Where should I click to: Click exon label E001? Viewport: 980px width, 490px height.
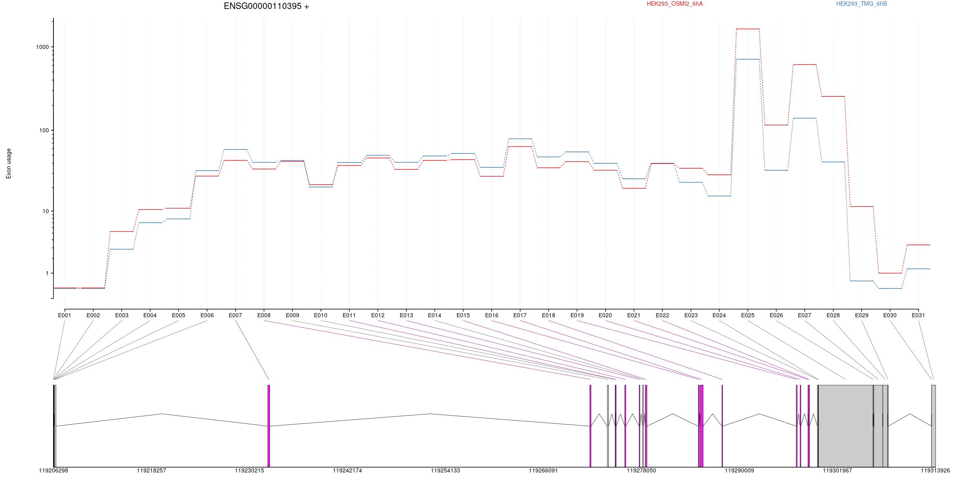(65, 315)
